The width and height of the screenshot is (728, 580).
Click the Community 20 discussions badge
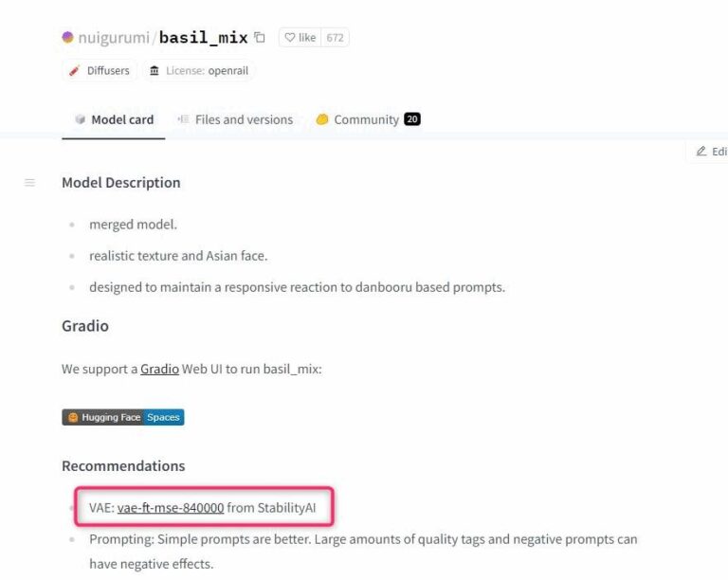[x=411, y=119]
